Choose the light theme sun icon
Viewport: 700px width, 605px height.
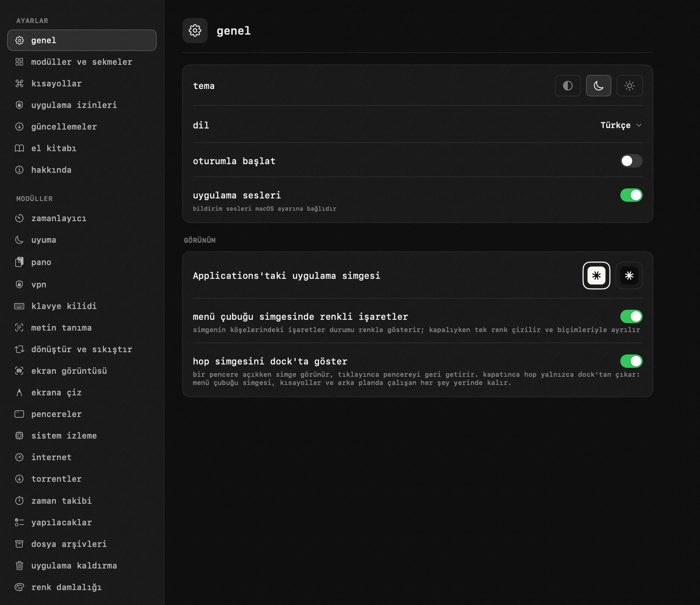click(x=630, y=86)
